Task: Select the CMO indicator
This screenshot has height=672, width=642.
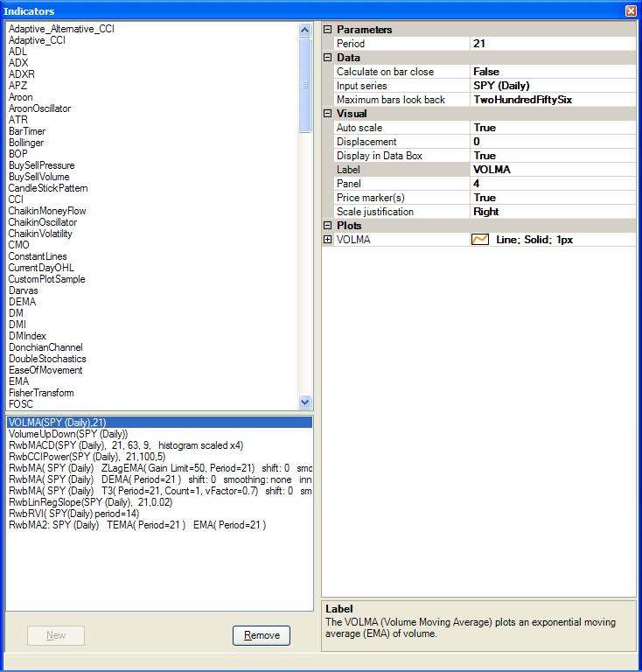Action: 19,245
